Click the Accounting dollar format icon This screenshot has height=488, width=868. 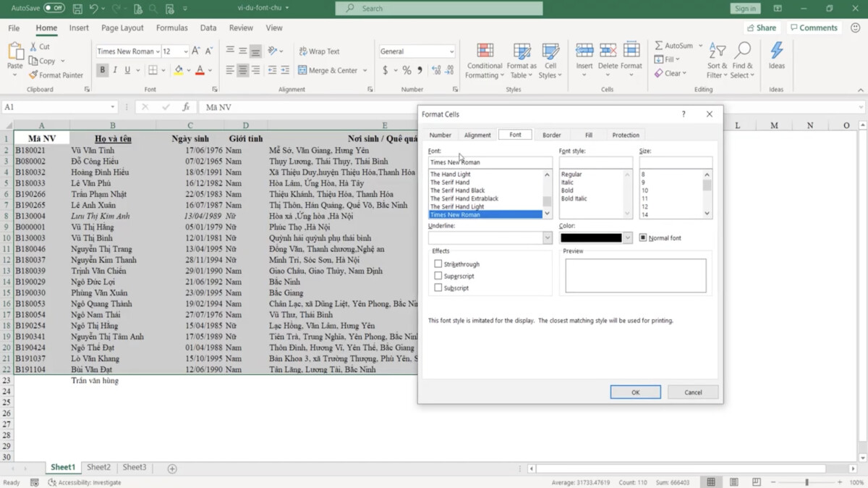click(386, 70)
